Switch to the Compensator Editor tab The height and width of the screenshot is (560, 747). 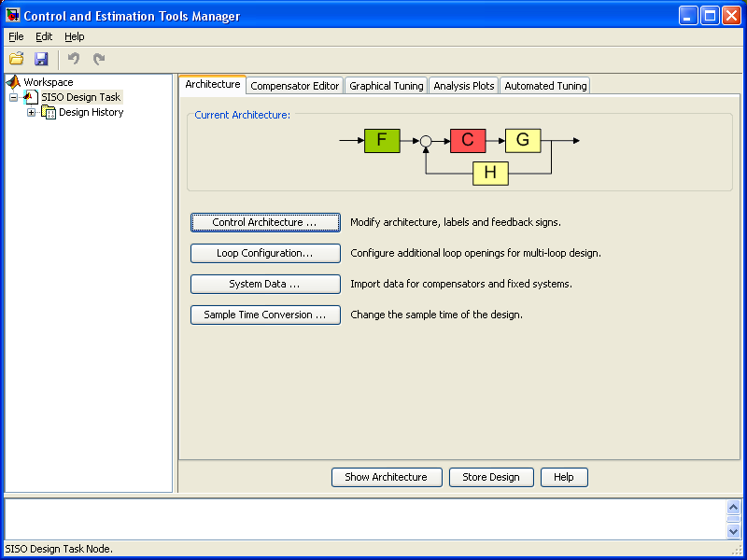(x=294, y=86)
